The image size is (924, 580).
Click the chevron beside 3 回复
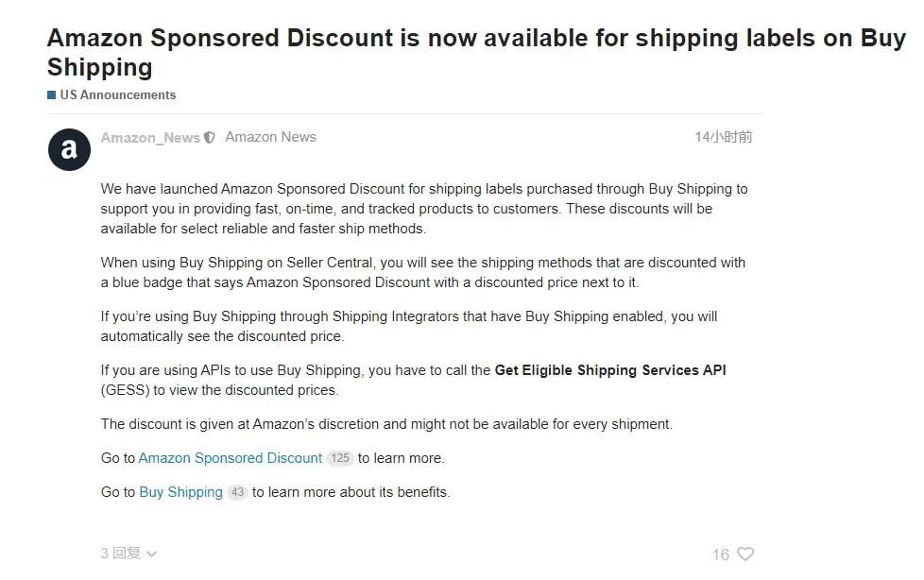tap(152, 554)
